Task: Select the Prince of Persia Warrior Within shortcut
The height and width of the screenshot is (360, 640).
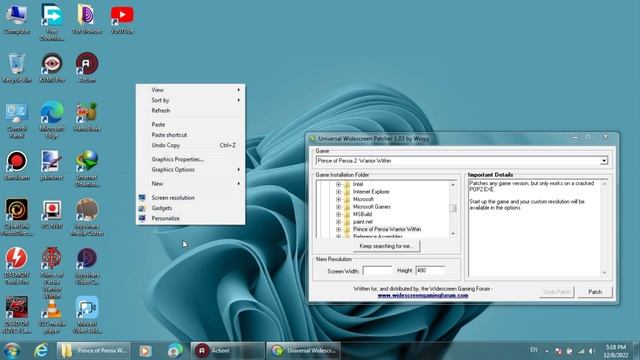Action: pos(52,273)
